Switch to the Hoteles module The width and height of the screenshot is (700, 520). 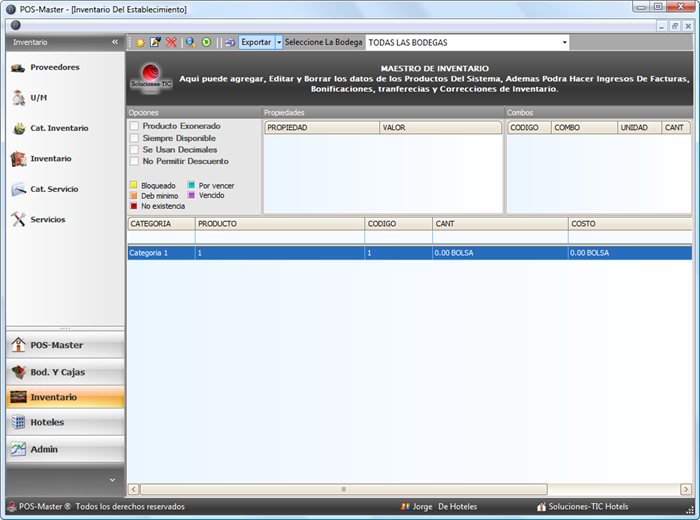click(65, 422)
